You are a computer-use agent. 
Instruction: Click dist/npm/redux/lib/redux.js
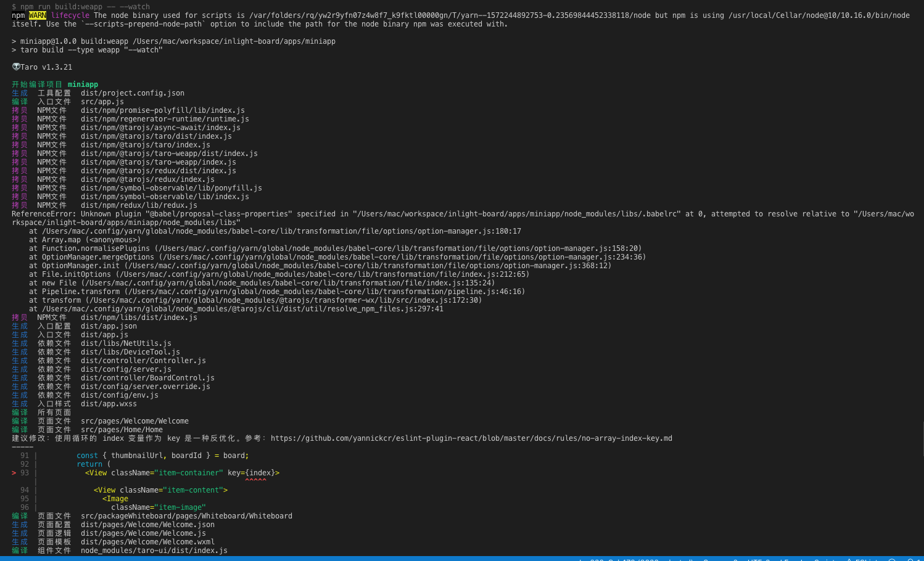click(x=139, y=205)
